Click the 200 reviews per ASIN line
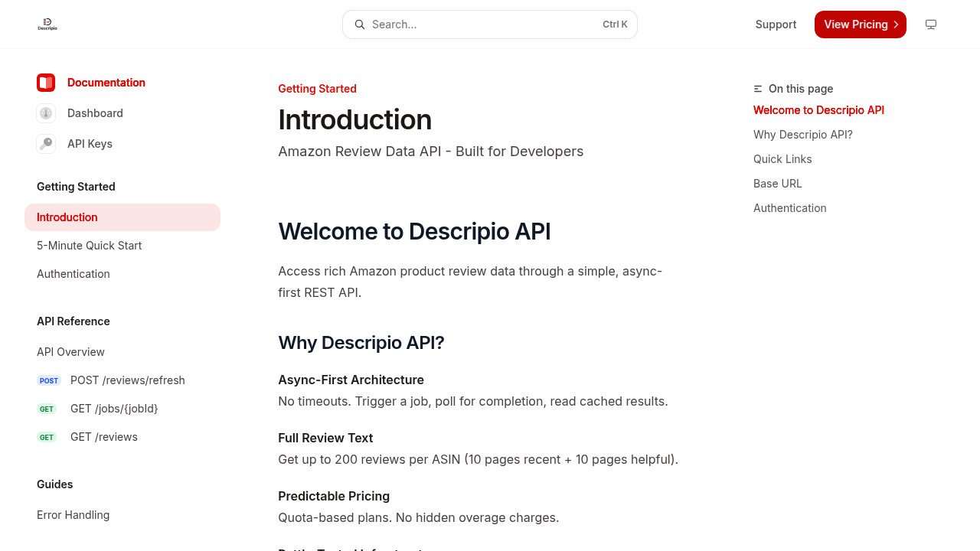 coord(478,459)
